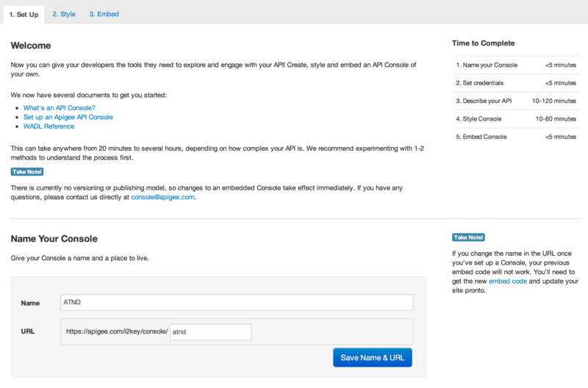Open Set up an Apigee API Console link
This screenshot has width=588, height=388.
pyautogui.click(x=68, y=117)
